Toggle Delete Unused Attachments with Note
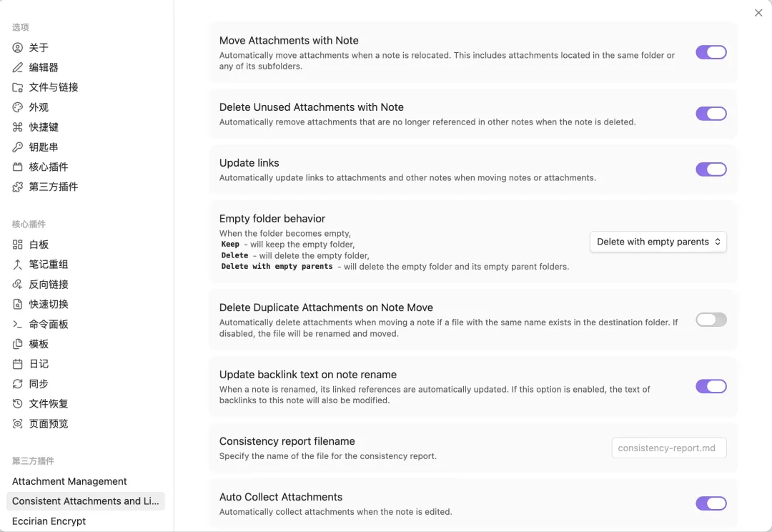The height and width of the screenshot is (532, 772). (711, 114)
